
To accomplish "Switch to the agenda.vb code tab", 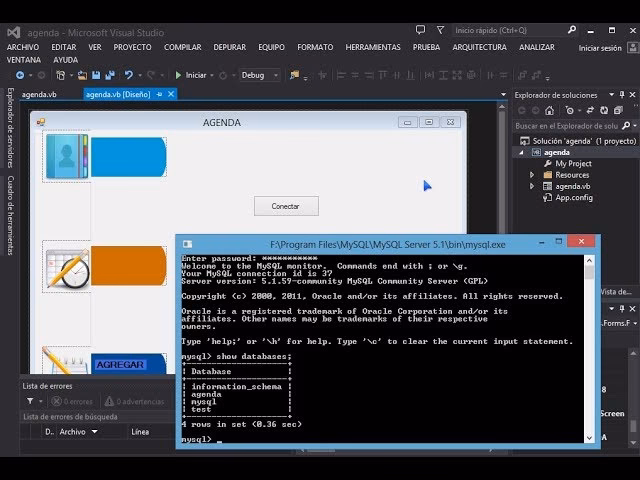I will pyautogui.click(x=39, y=95).
